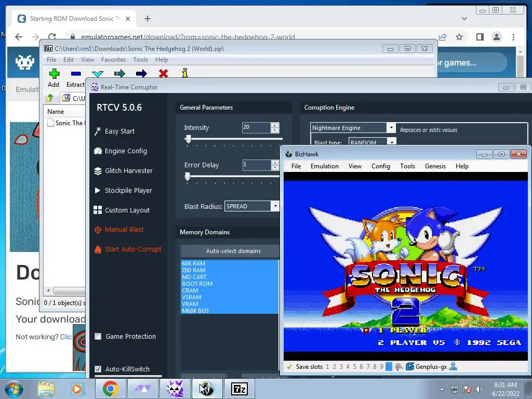This screenshot has height=399, width=532.
Task: Open Engine Config in RTCV sidebar
Action: [x=126, y=151]
